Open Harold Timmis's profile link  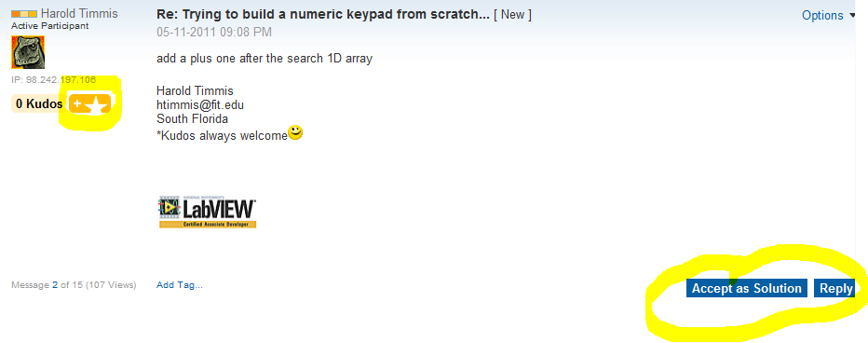pyautogui.click(x=79, y=14)
